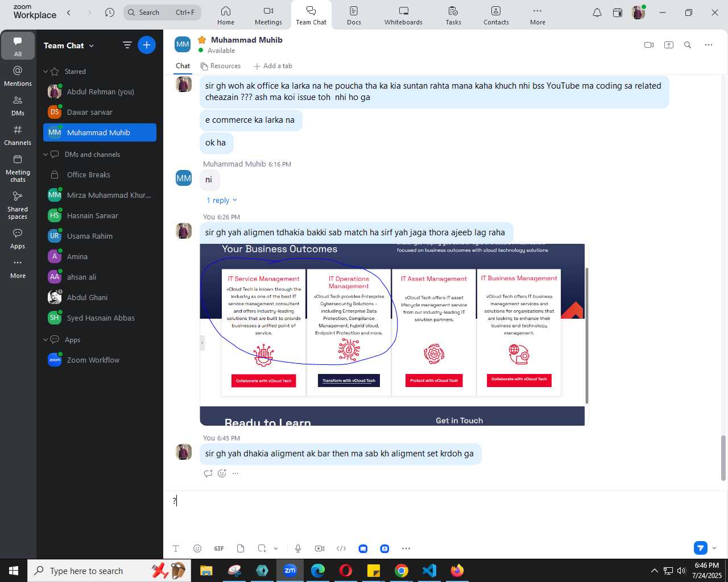The image size is (728, 582).
Task: Select All chats in left sidebar
Action: tap(18, 45)
